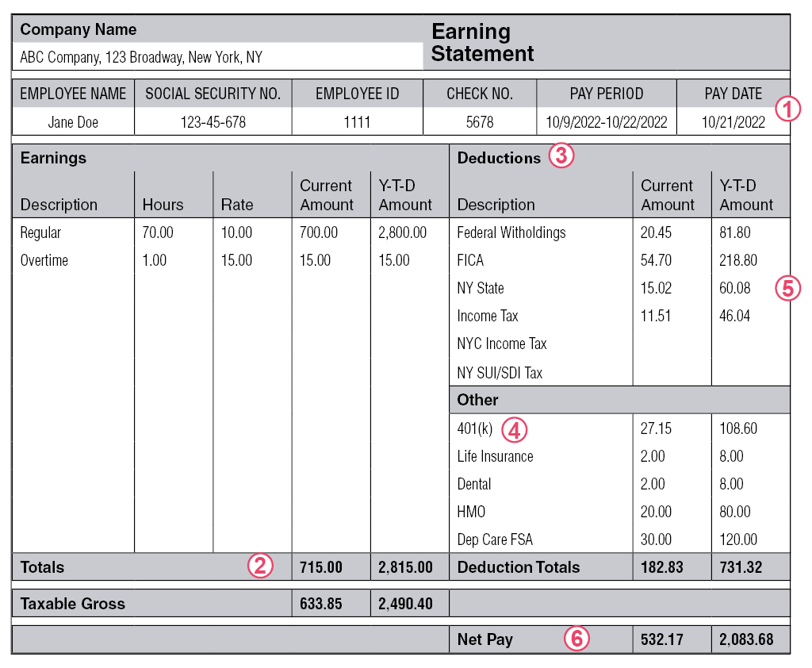Viewport: 812px width, 668px height.
Task: Click the Other section header
Action: (477, 400)
